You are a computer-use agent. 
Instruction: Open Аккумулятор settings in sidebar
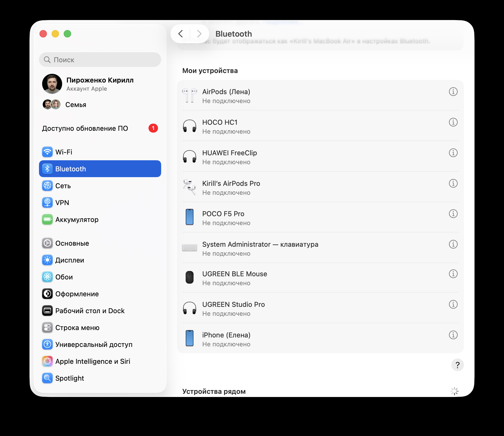pos(100,220)
